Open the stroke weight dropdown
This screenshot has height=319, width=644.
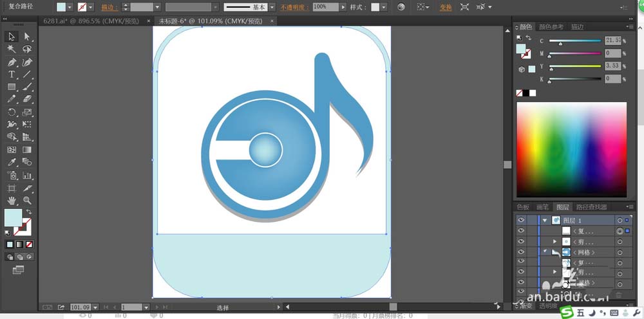(x=157, y=7)
